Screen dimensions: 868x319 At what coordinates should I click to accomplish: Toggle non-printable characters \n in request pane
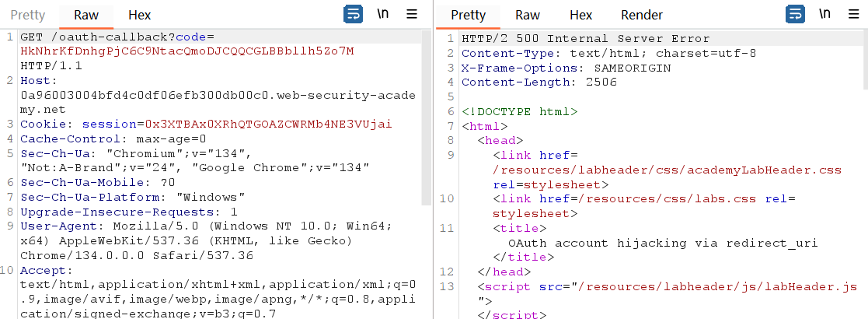[382, 14]
